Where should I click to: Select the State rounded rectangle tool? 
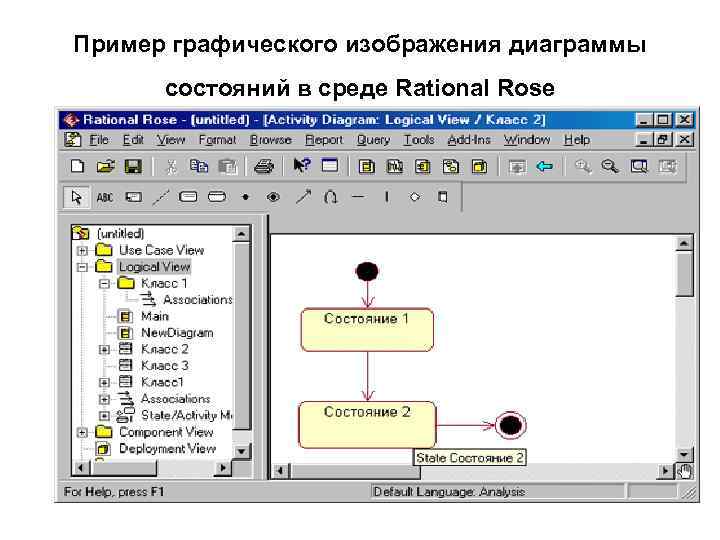click(x=188, y=197)
